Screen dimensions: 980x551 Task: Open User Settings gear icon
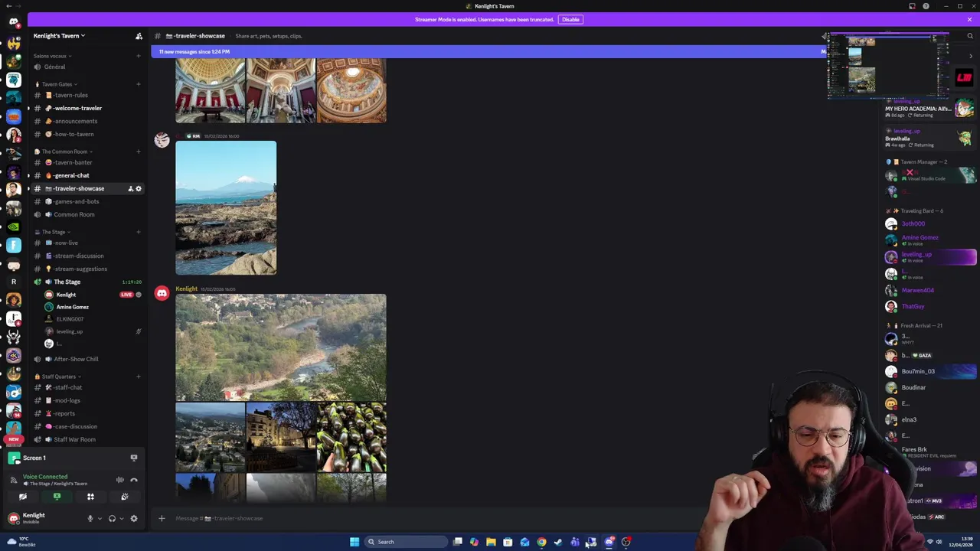pyautogui.click(x=134, y=518)
